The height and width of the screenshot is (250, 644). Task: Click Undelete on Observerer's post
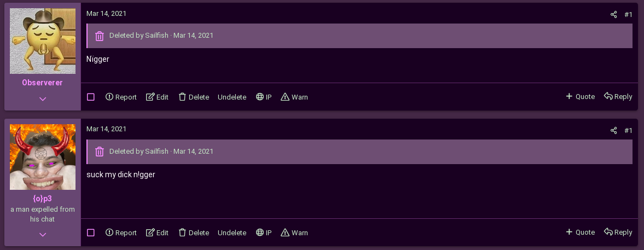point(232,97)
